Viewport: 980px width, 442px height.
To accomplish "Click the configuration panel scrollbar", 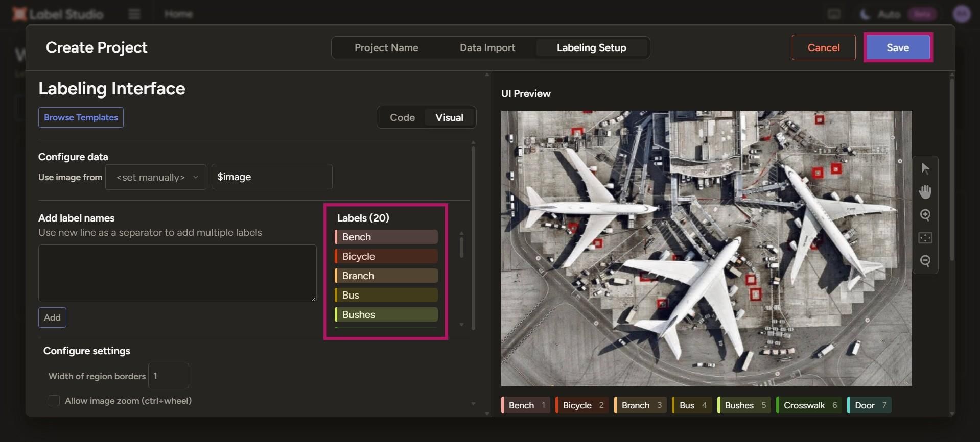I will [473, 238].
